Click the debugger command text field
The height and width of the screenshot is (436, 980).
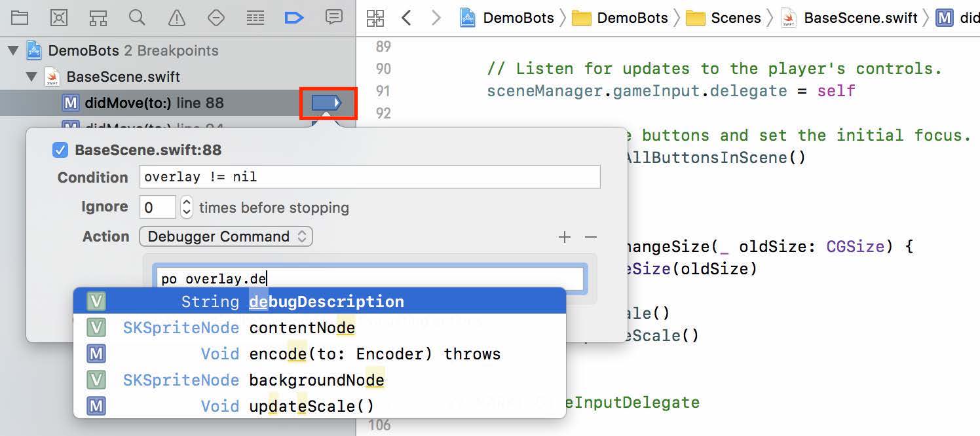click(x=370, y=279)
